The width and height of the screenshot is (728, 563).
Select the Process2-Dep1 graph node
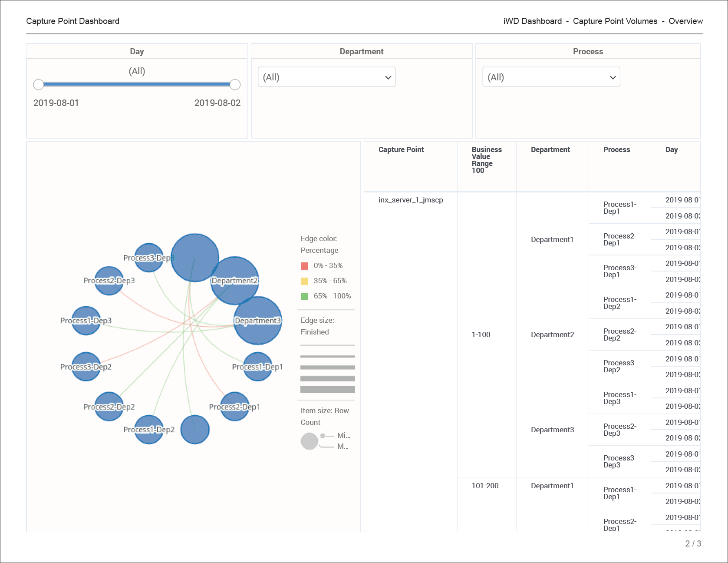(235, 407)
